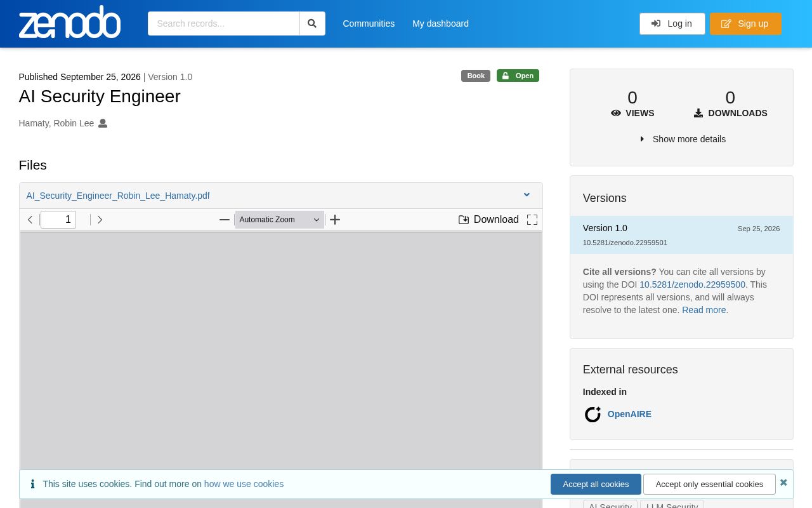Open DOI 10.5281/zenodo.22959500 link

click(x=692, y=284)
